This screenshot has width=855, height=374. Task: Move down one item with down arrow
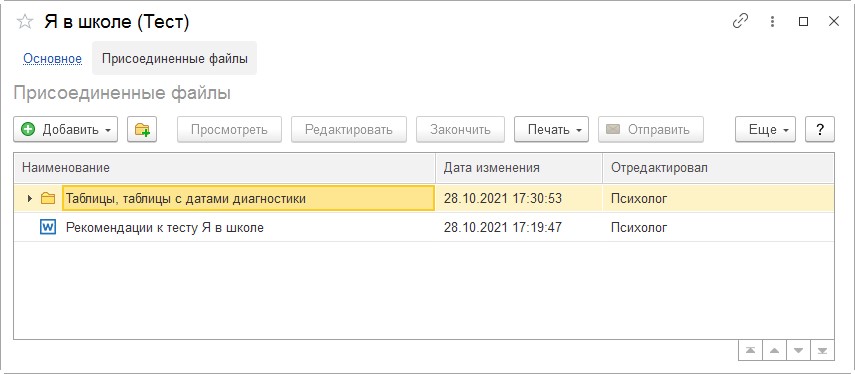[798, 350]
